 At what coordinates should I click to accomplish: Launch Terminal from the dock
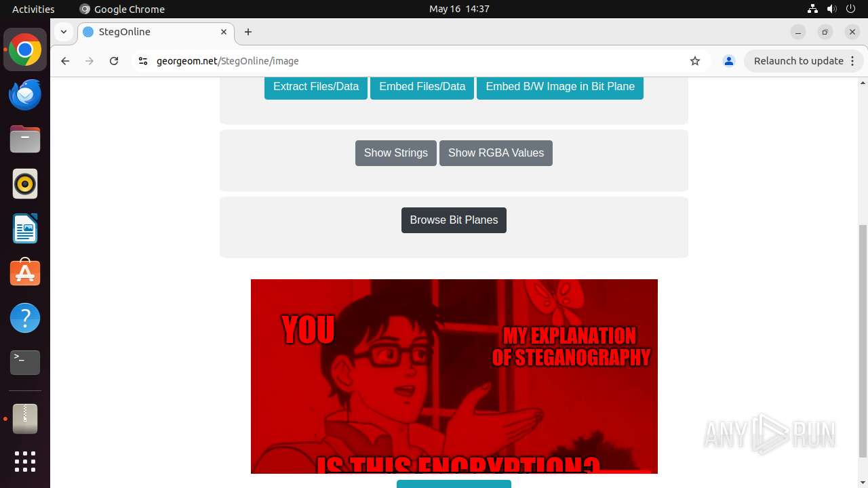click(25, 363)
